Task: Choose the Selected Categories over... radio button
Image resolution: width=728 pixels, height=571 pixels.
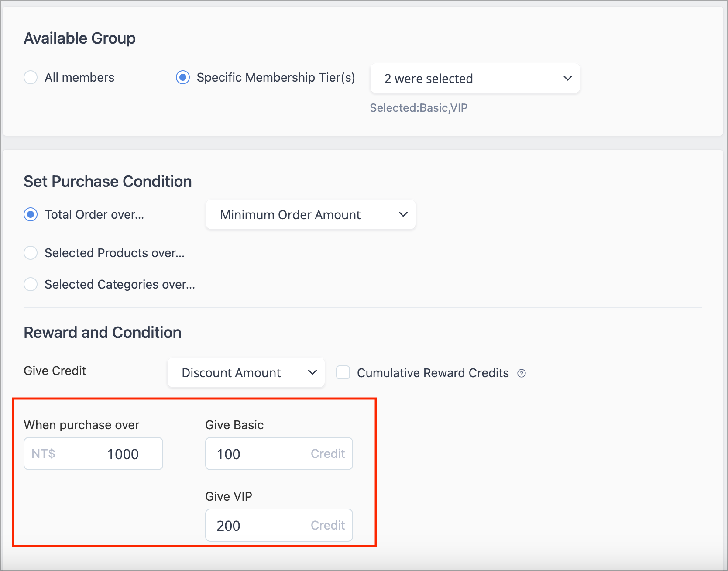Action: click(31, 284)
